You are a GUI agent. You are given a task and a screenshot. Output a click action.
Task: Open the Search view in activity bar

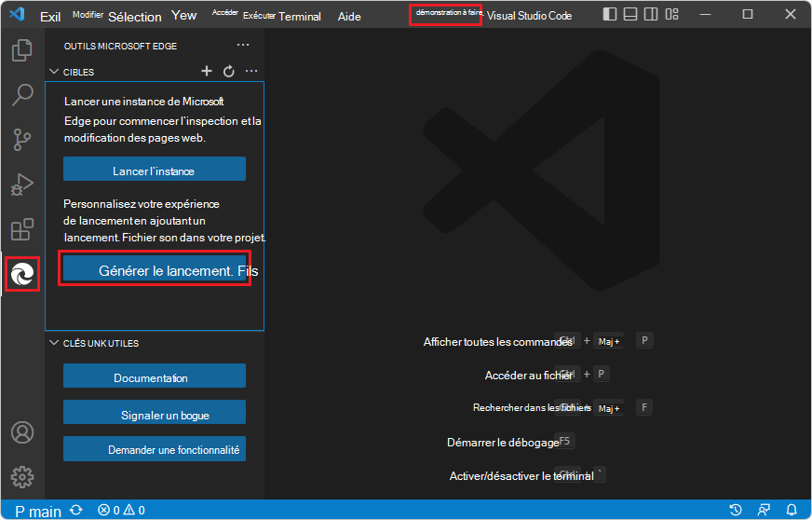click(x=22, y=95)
